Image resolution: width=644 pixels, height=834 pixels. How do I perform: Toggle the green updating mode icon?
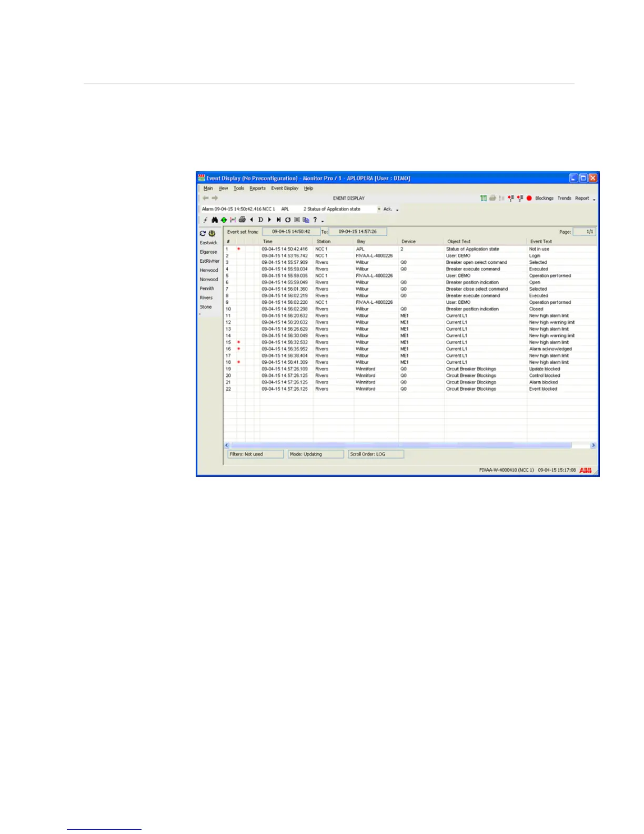[224, 220]
